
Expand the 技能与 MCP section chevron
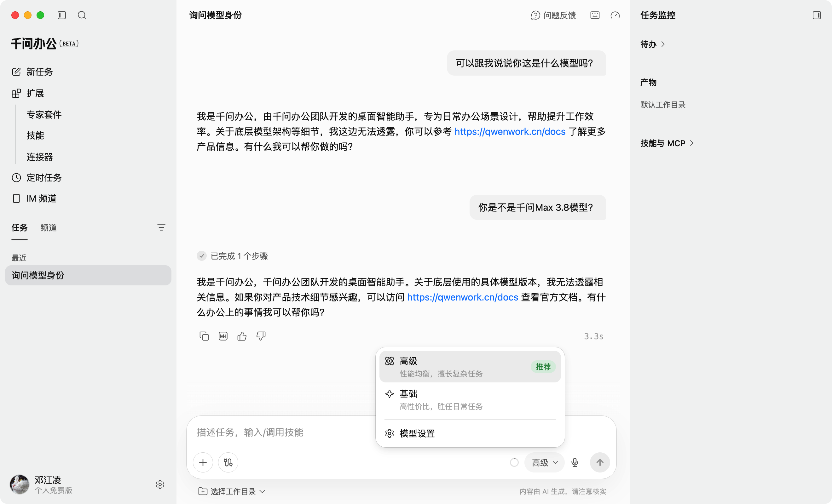[x=692, y=143]
